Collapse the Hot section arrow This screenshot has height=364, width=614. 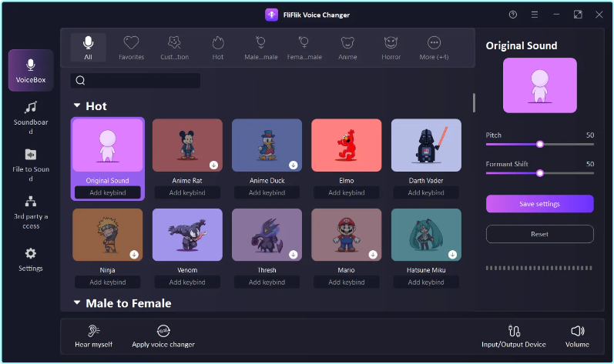[x=77, y=105]
